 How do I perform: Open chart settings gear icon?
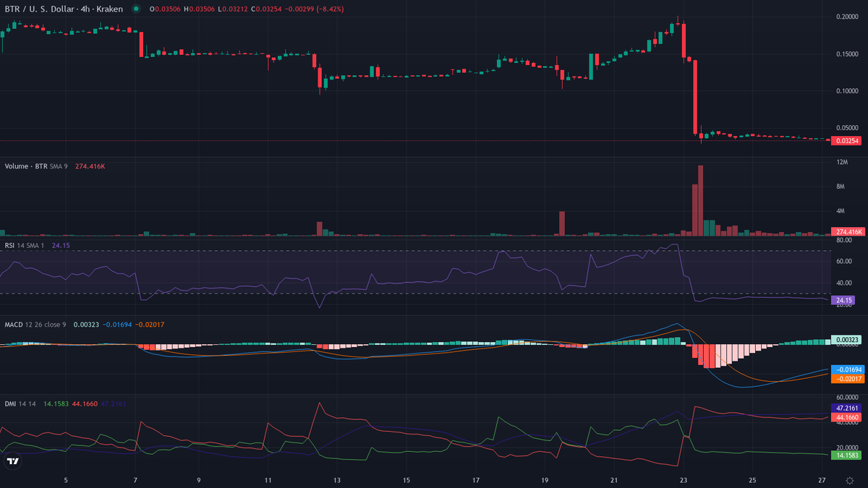click(x=848, y=480)
